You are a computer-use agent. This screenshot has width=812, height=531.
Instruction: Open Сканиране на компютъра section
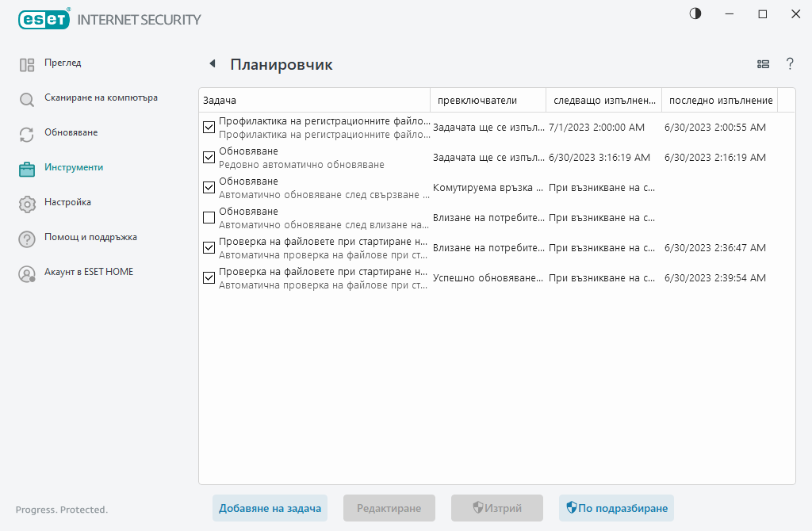coord(101,97)
